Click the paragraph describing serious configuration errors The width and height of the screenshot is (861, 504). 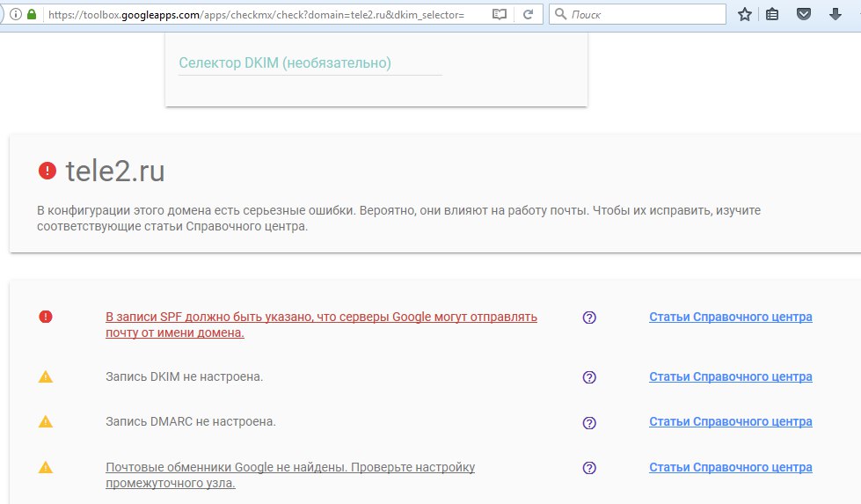point(398,218)
